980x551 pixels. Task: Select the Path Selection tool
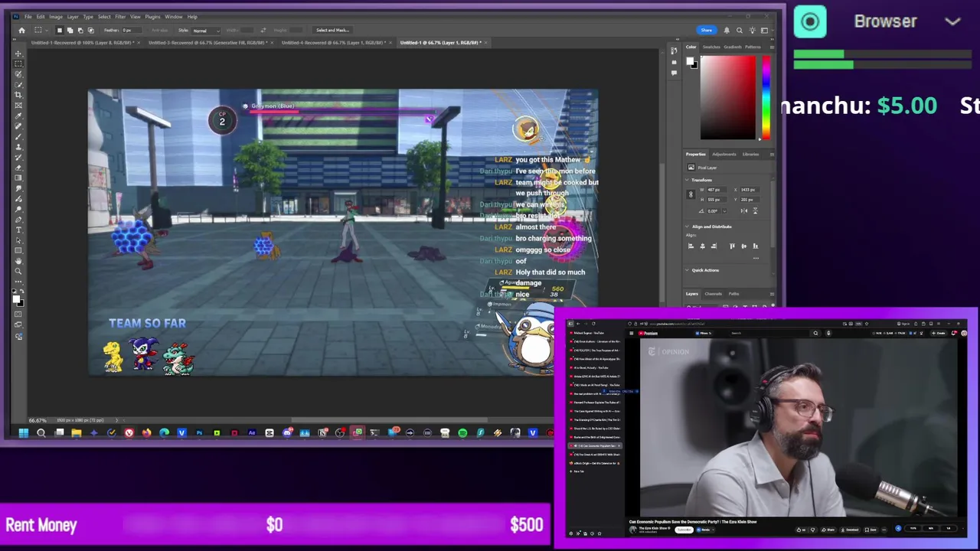click(x=18, y=240)
